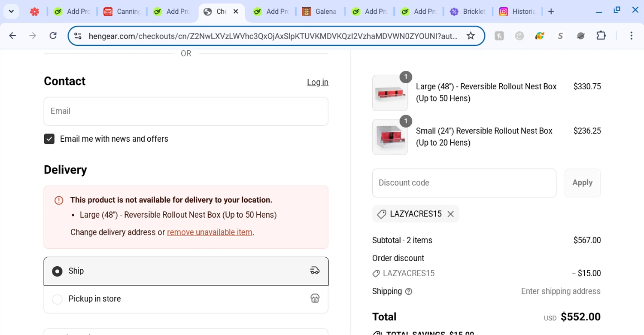Select Pickup in store option
Screen dimensions: 644x335
point(186,299)
